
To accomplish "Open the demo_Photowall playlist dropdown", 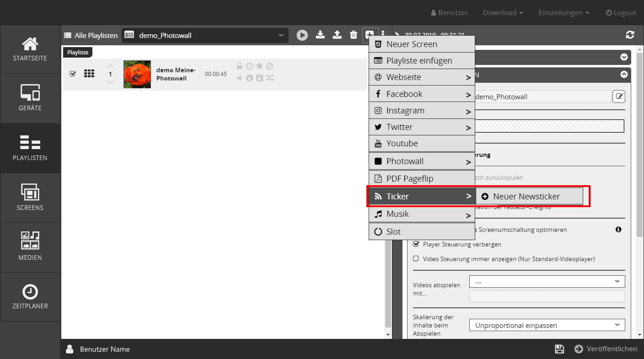I will 205,35.
